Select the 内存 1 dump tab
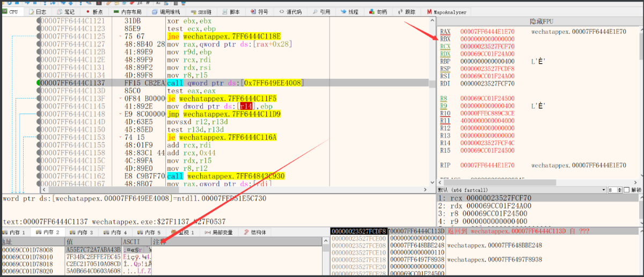Screen dimensions: 644x277 coord(15,233)
